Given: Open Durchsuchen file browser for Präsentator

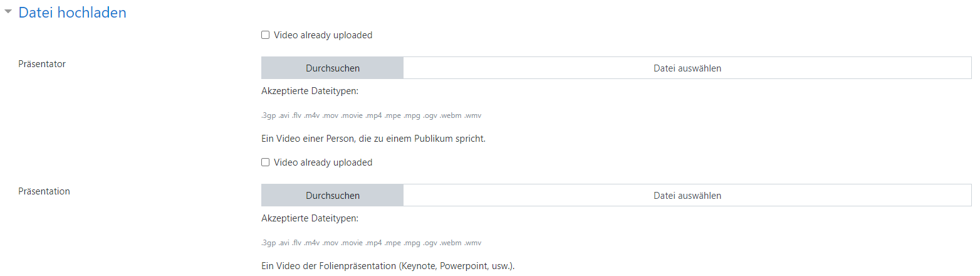Looking at the screenshot, I should [x=333, y=68].
